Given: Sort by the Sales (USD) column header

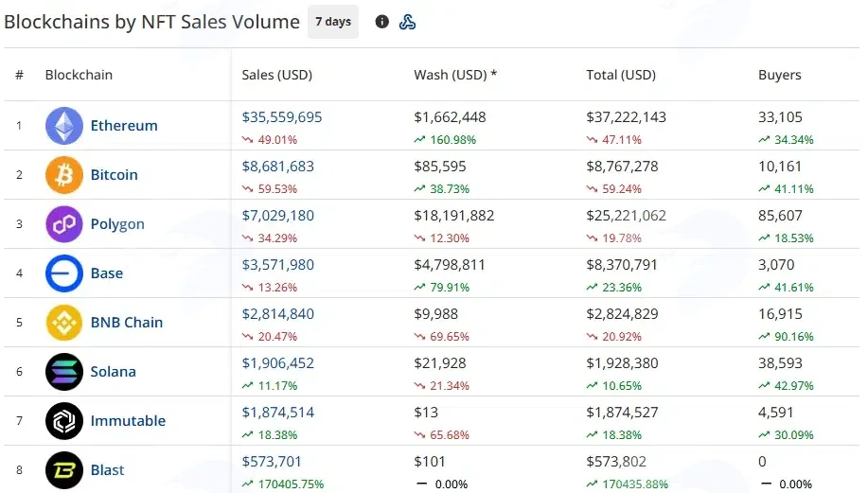Looking at the screenshot, I should (x=276, y=75).
